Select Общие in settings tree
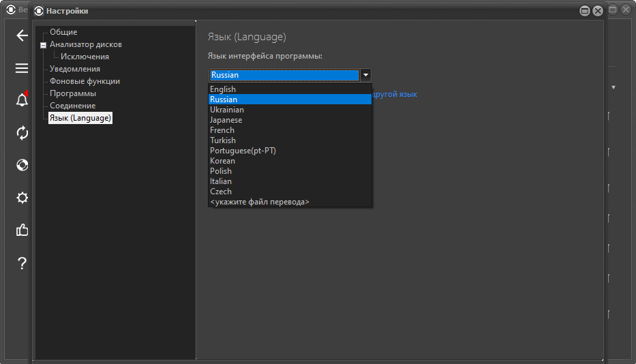This screenshot has width=636, height=364. [x=63, y=32]
